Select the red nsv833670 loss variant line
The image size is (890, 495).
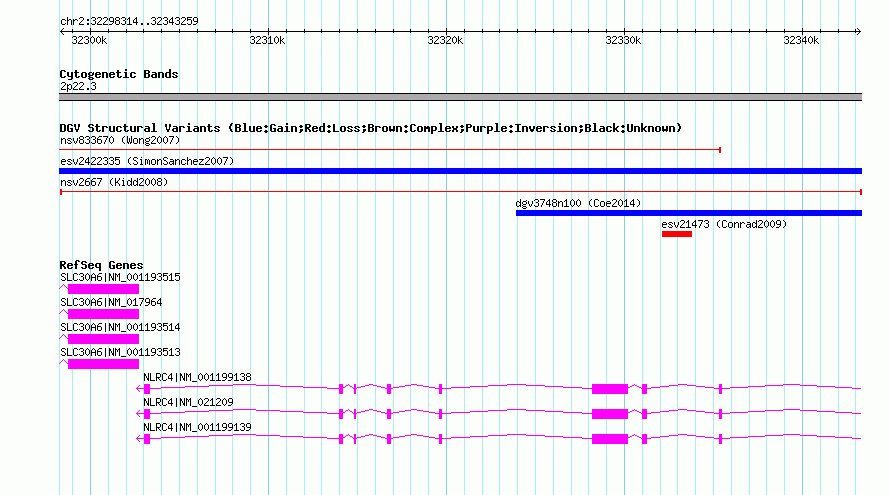390,150
